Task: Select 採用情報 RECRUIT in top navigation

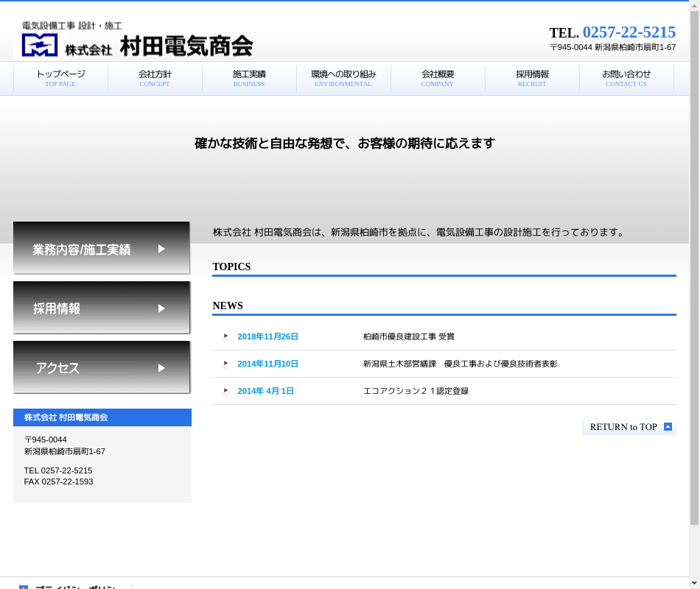Action: click(x=532, y=78)
